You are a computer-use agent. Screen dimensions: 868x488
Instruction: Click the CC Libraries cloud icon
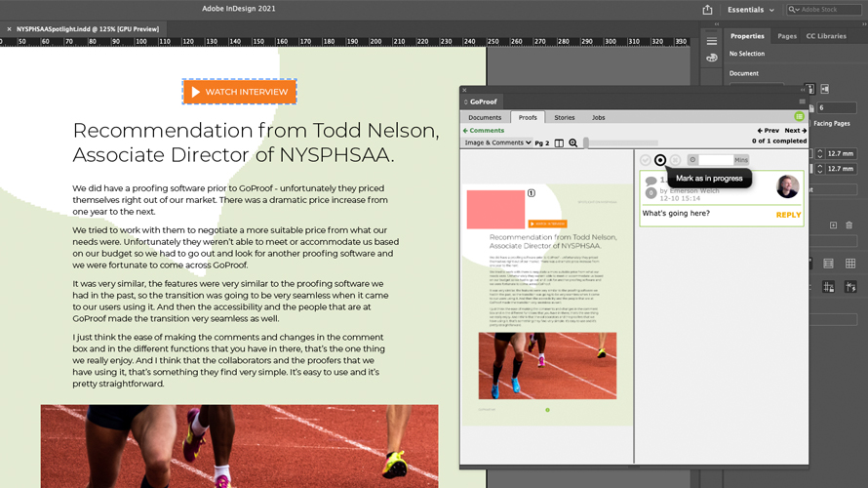point(712,58)
